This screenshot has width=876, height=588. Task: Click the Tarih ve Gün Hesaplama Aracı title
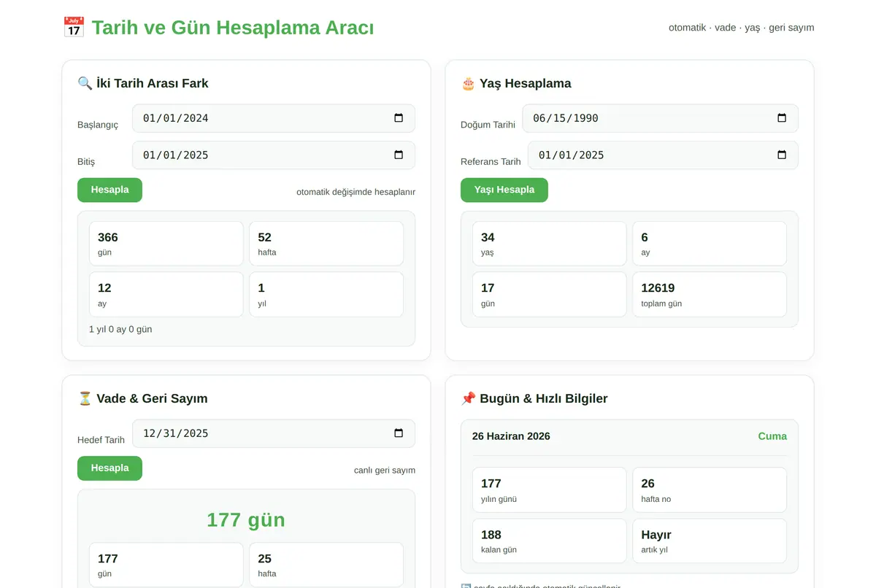point(233,28)
